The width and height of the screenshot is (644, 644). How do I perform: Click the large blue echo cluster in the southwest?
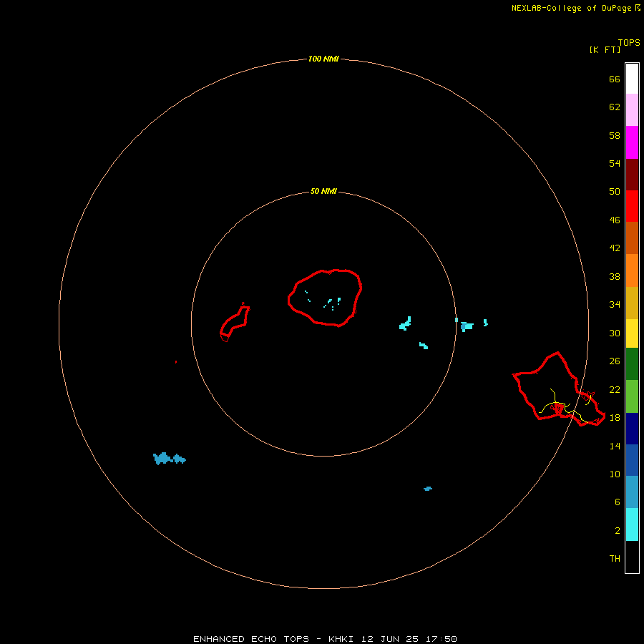click(x=169, y=459)
